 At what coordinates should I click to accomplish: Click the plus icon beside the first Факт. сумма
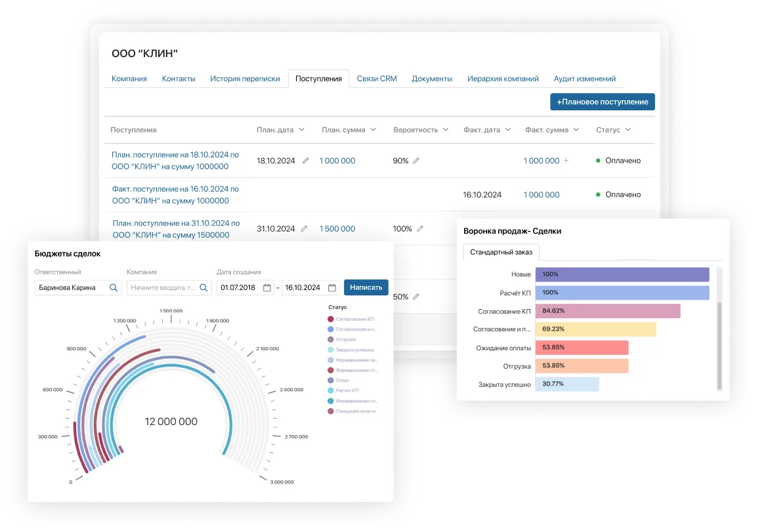click(566, 161)
